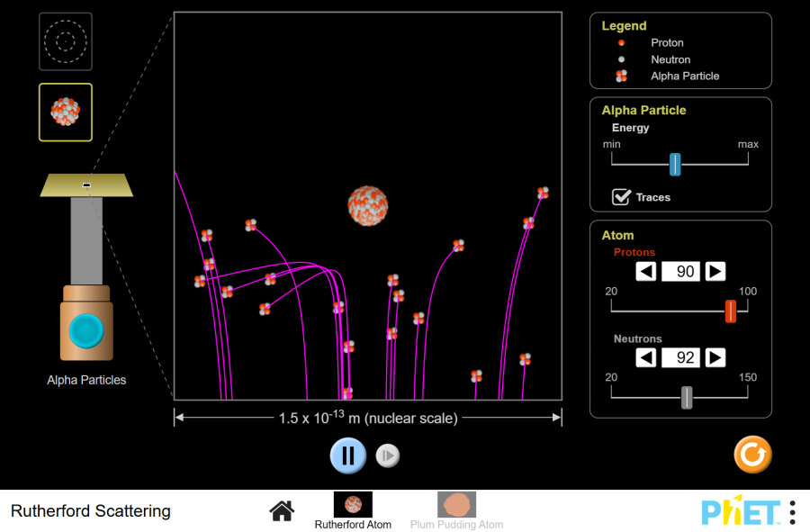Click the Alpha Particle Energy slider handle

(x=677, y=165)
